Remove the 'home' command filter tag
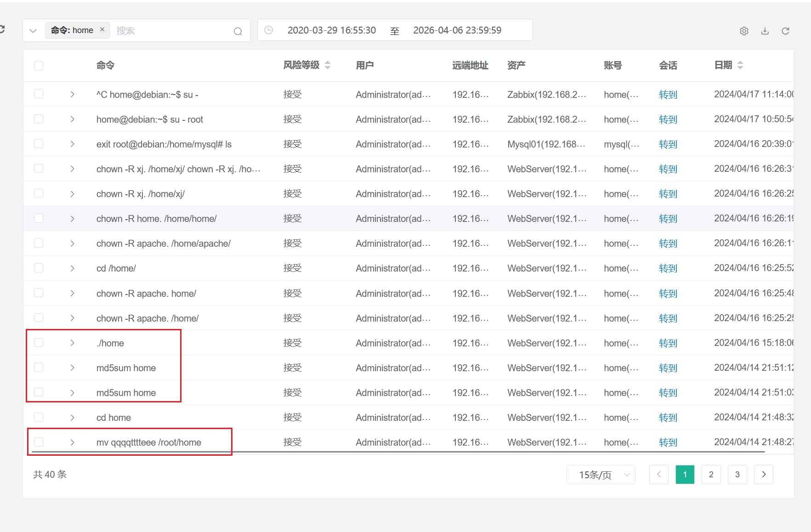 point(102,29)
